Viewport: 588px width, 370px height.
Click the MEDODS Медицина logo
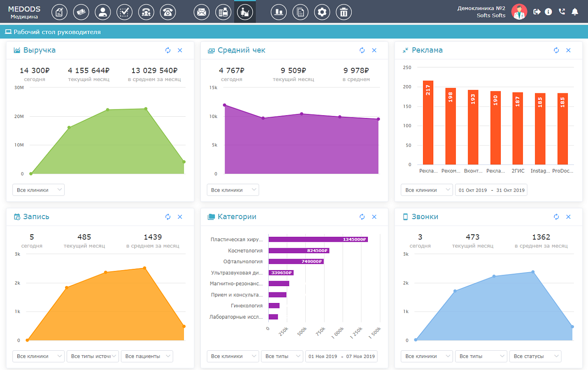click(24, 12)
